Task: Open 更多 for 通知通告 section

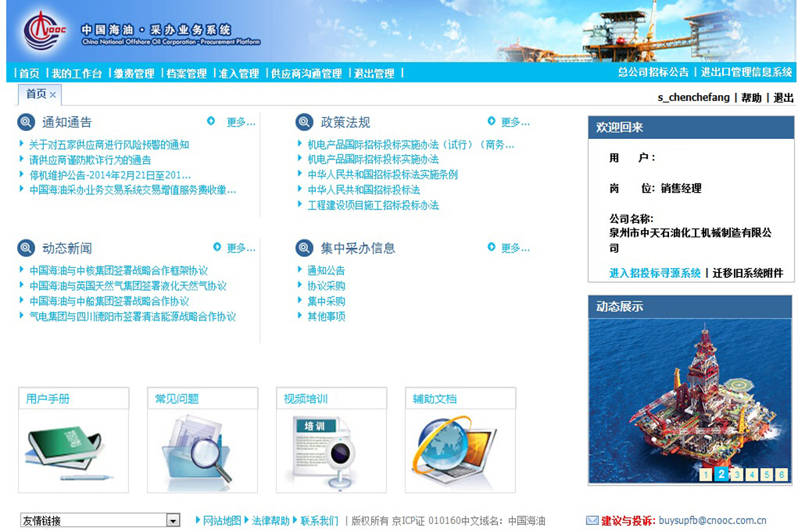Action: (240, 122)
